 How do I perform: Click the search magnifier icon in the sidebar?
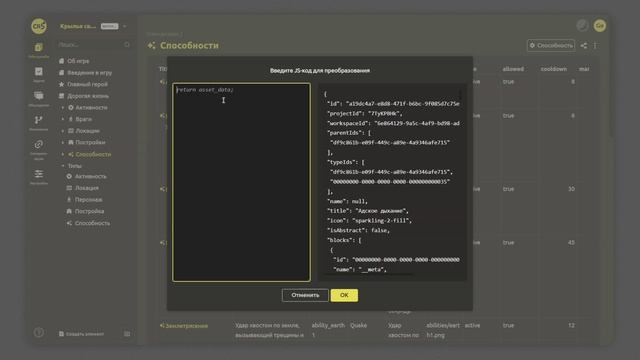(127, 44)
